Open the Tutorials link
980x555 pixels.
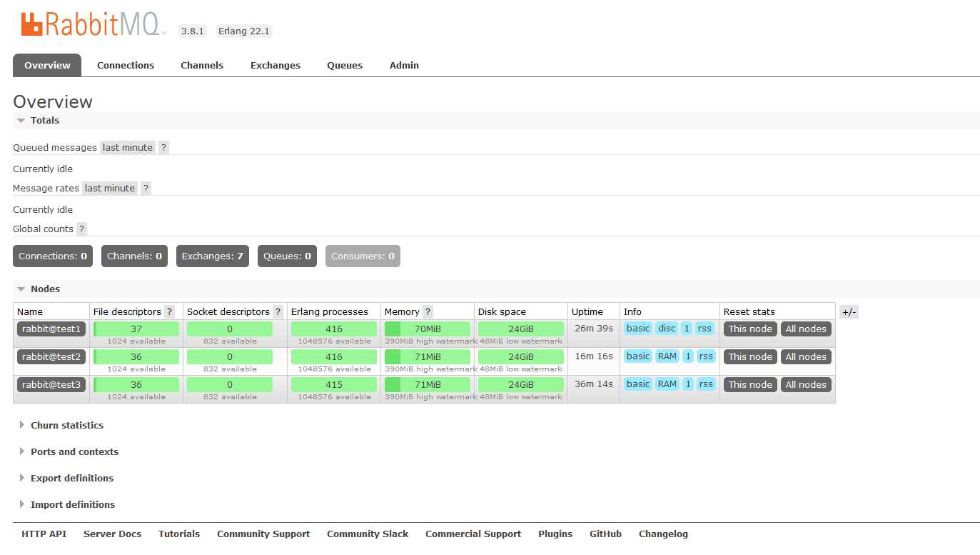pyautogui.click(x=179, y=534)
